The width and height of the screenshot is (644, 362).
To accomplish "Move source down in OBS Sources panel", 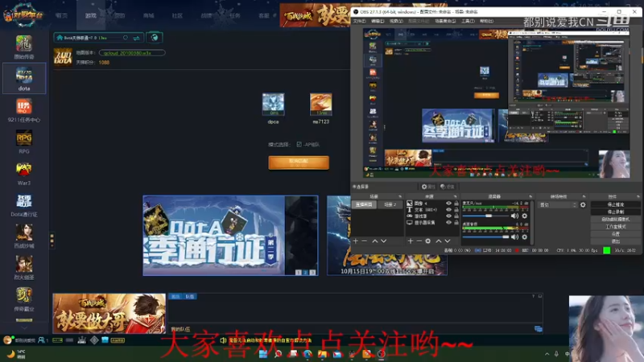I will pos(448,241).
